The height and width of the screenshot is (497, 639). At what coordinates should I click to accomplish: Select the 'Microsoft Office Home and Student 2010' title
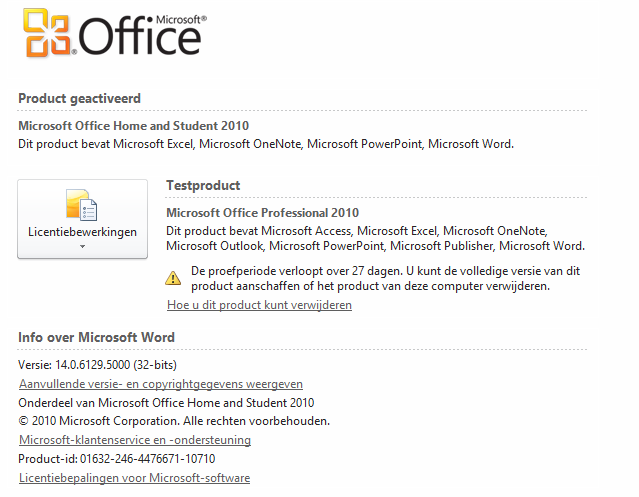(x=134, y=126)
